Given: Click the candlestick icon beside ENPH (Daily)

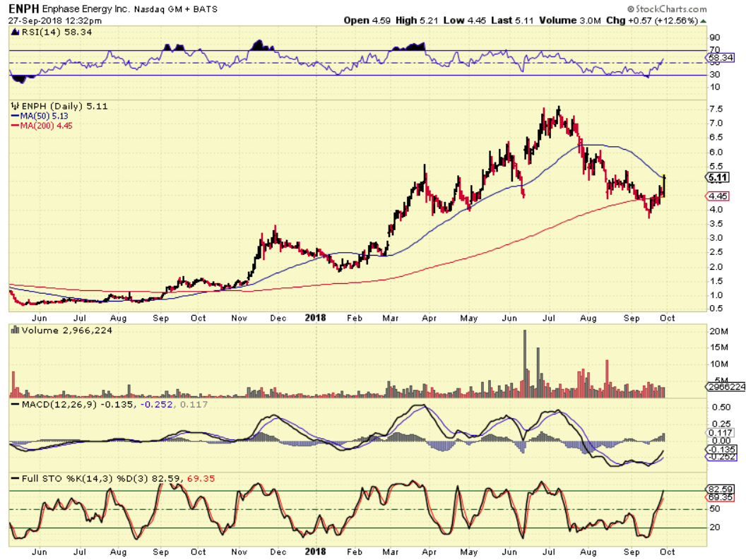Looking at the screenshot, I should click(15, 106).
